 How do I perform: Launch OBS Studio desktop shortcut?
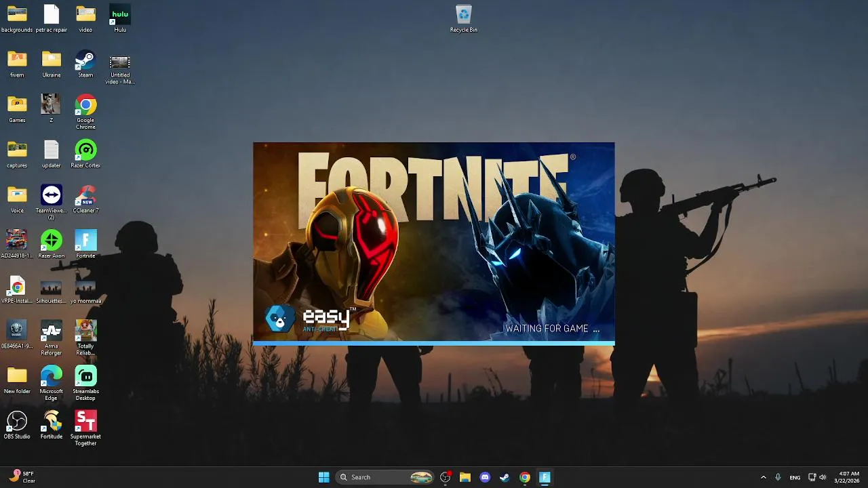pyautogui.click(x=17, y=426)
